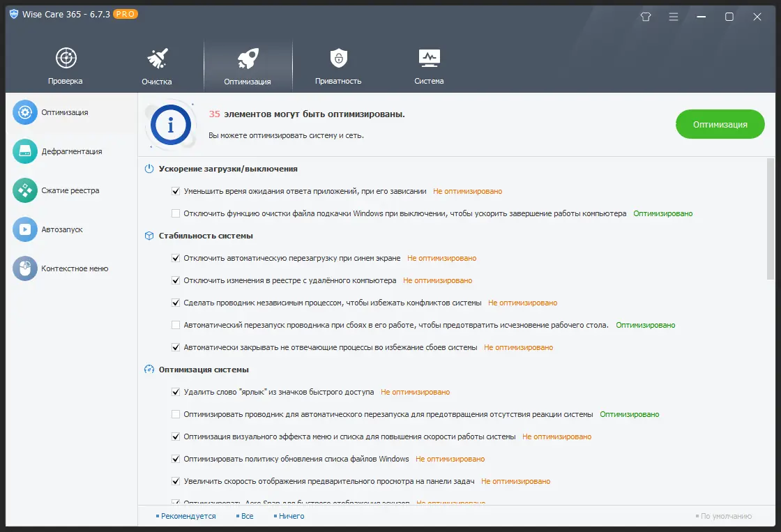Check Автоматический перезапуск проводника при сбоях
Viewport: 781px width, 532px height.
176,325
